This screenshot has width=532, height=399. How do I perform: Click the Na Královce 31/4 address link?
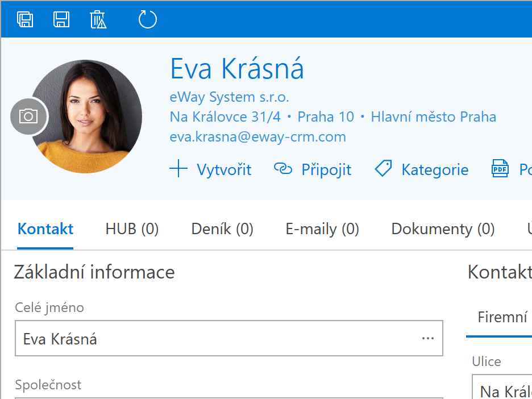click(225, 117)
